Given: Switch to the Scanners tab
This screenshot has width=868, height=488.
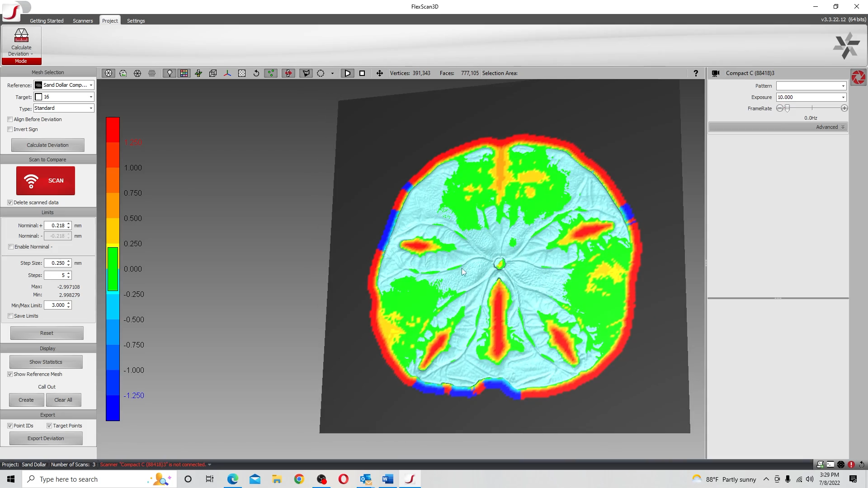Looking at the screenshot, I should (x=83, y=21).
